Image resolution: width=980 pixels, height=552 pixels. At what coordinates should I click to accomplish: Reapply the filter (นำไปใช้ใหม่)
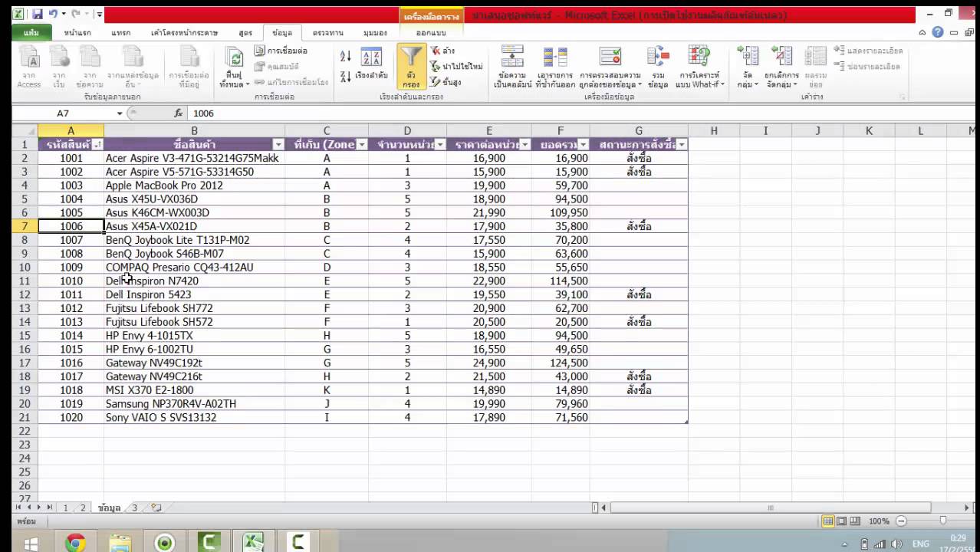point(456,67)
